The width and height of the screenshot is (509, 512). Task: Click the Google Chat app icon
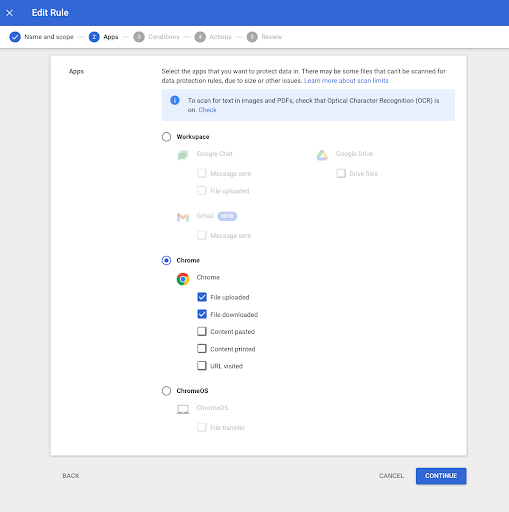point(183,155)
